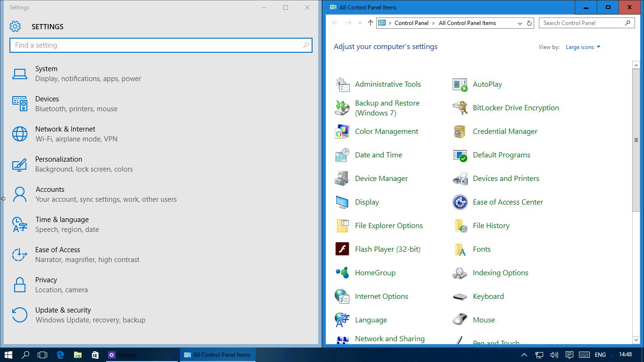
Task: Click the Search Control Panel field
Action: [586, 23]
